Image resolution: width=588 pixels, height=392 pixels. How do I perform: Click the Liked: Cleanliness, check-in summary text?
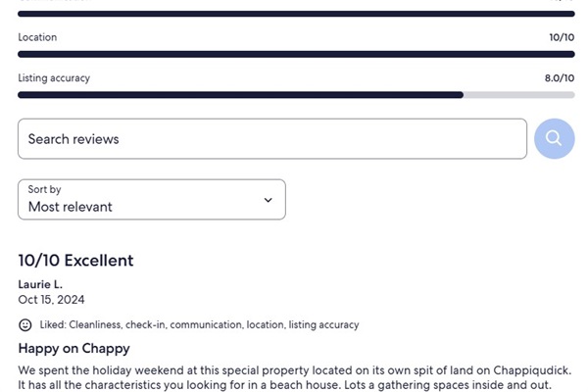click(200, 324)
